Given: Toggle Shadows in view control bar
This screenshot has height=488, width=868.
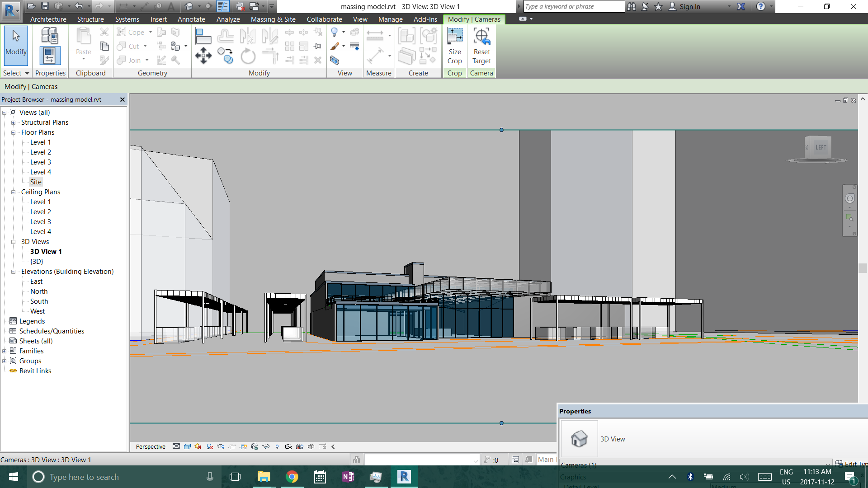Looking at the screenshot, I should [x=210, y=446].
